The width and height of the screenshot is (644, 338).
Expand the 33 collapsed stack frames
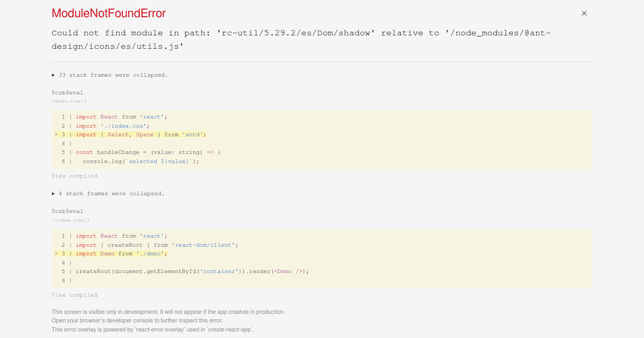pyautogui.click(x=110, y=75)
